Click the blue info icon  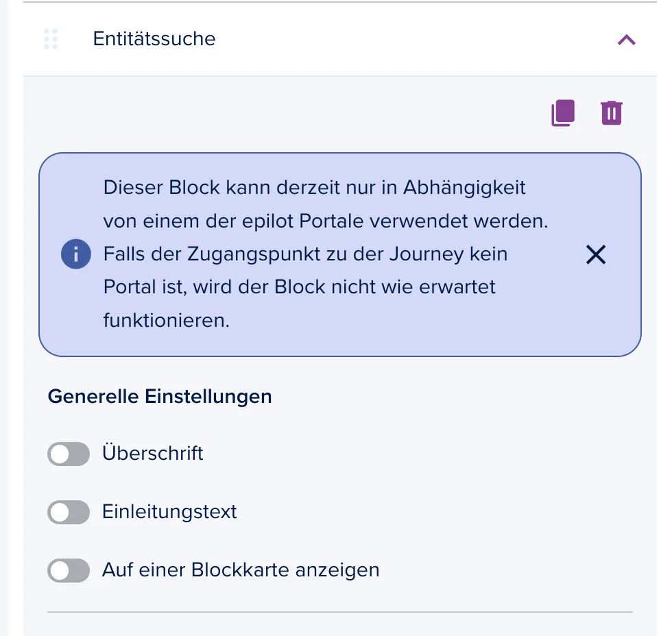tap(76, 254)
